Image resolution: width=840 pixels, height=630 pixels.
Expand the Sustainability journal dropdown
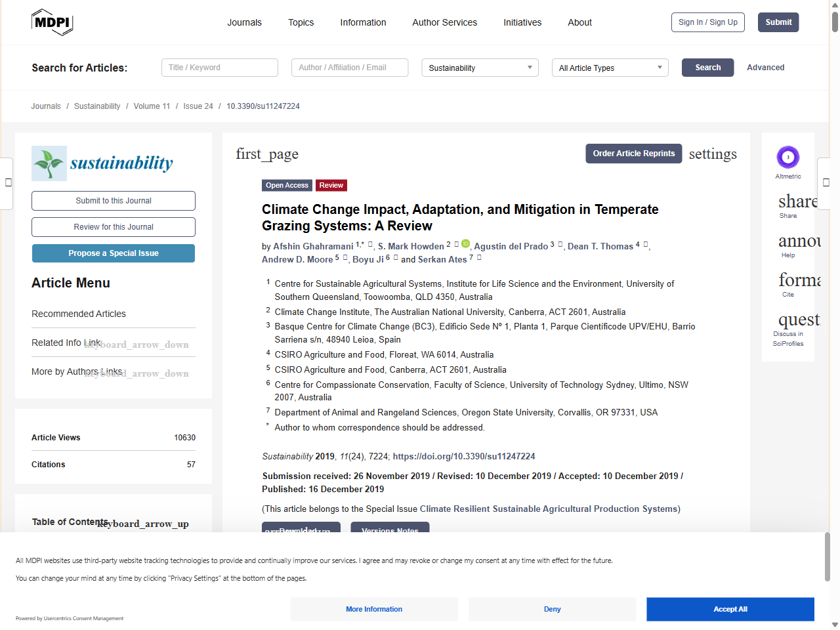(480, 68)
